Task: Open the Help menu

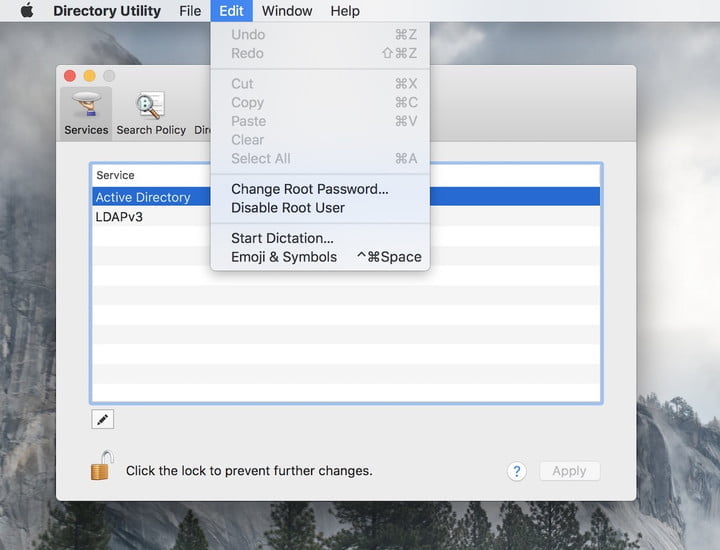Action: (345, 11)
